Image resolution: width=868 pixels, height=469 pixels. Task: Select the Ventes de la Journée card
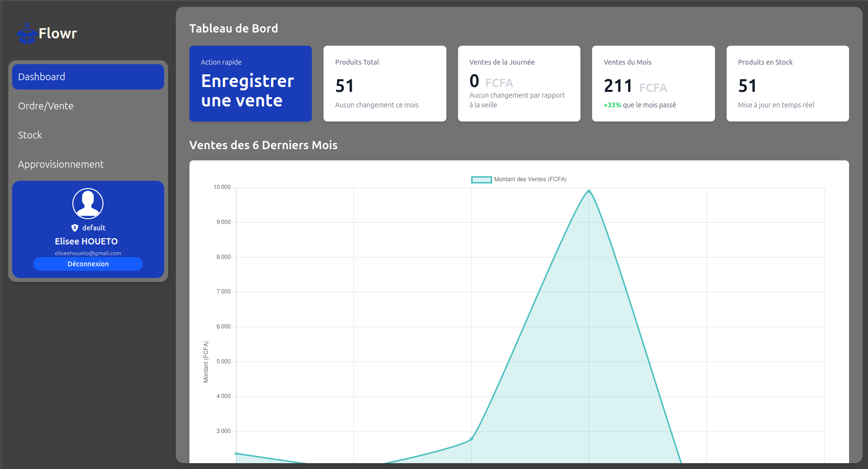click(519, 84)
